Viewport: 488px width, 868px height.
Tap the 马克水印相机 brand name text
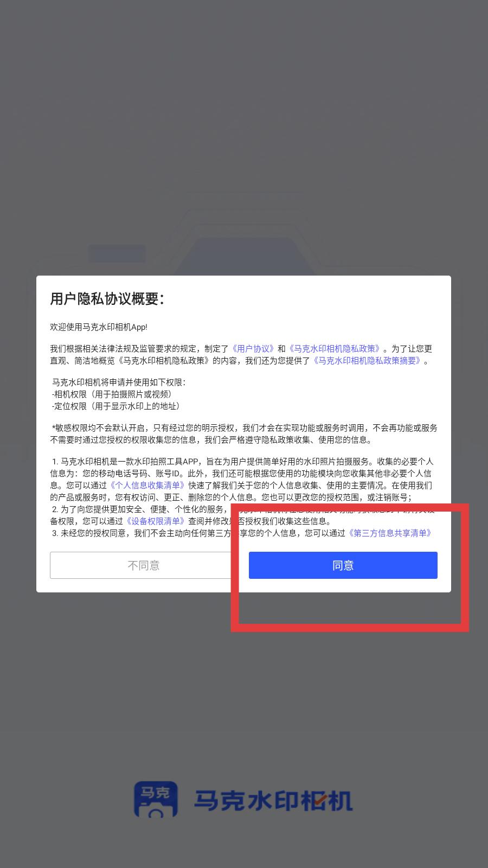point(273,801)
